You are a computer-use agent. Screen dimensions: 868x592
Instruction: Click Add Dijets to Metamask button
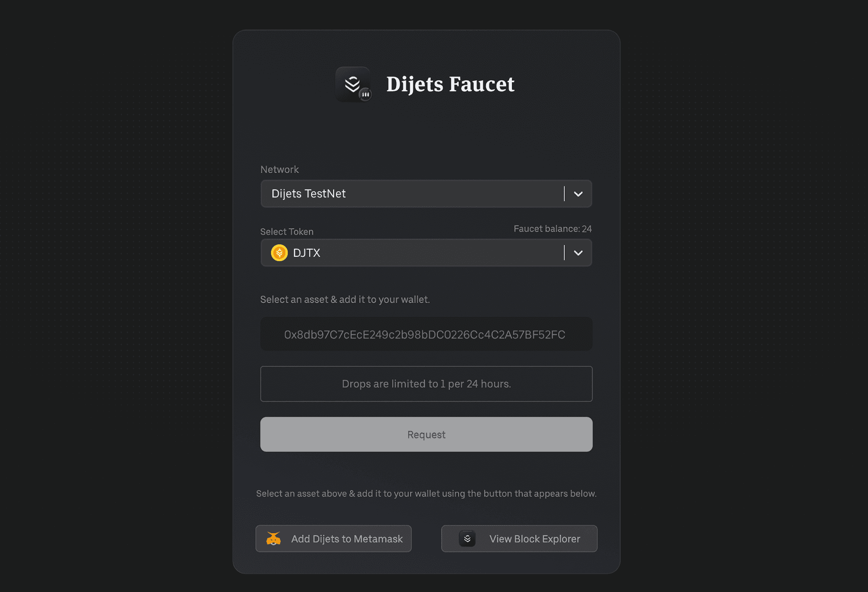[334, 538]
